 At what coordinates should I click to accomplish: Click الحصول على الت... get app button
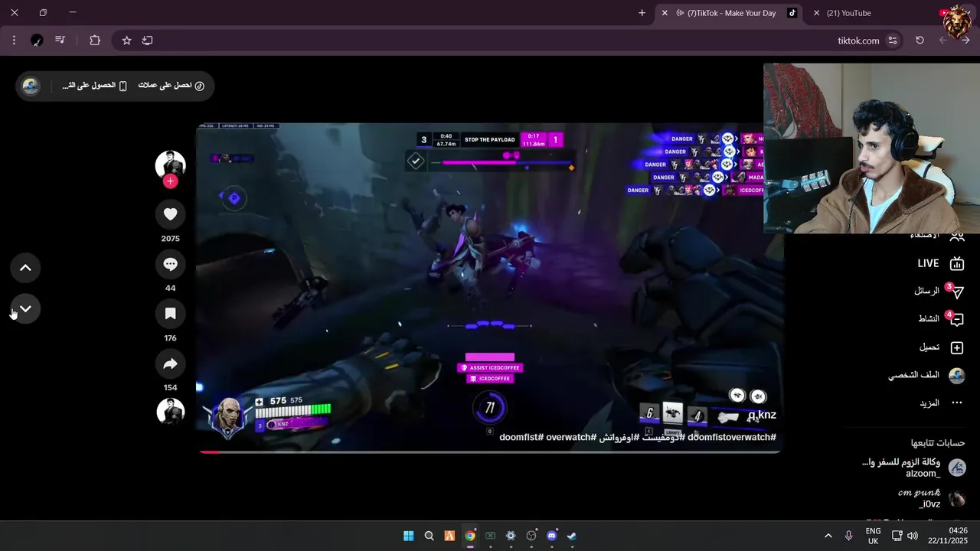[x=94, y=86]
